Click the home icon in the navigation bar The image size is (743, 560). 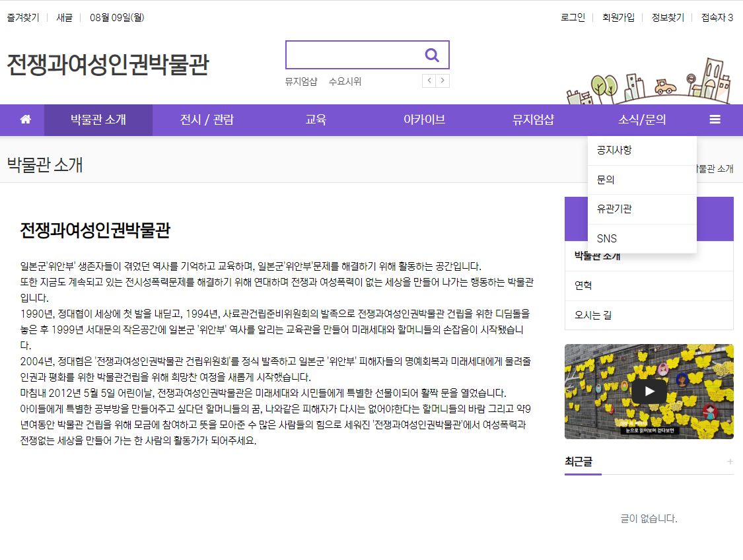(26, 120)
